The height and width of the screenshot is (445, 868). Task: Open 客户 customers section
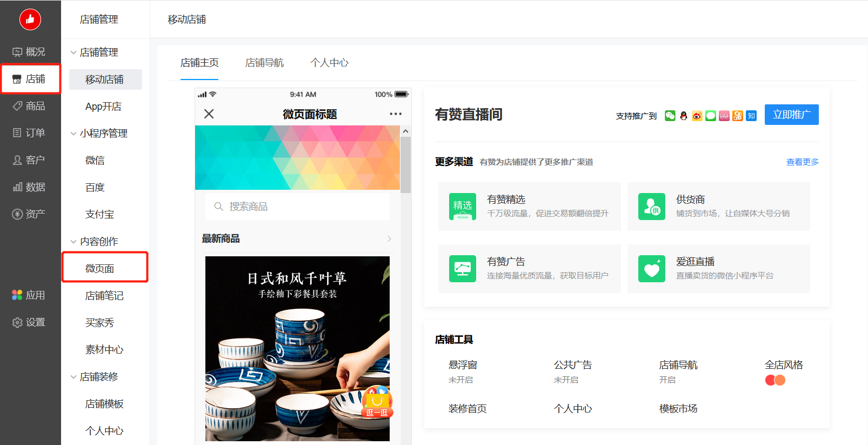tap(30, 160)
